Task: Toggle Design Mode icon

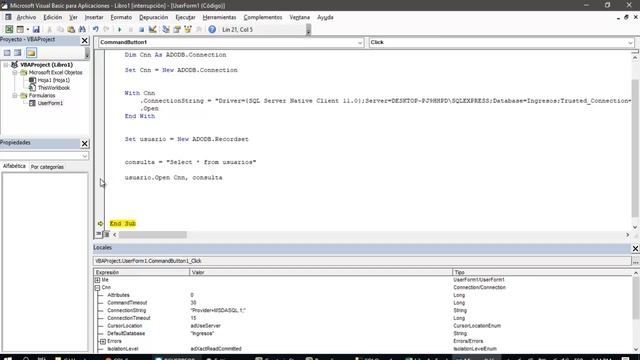Action: coord(152,29)
